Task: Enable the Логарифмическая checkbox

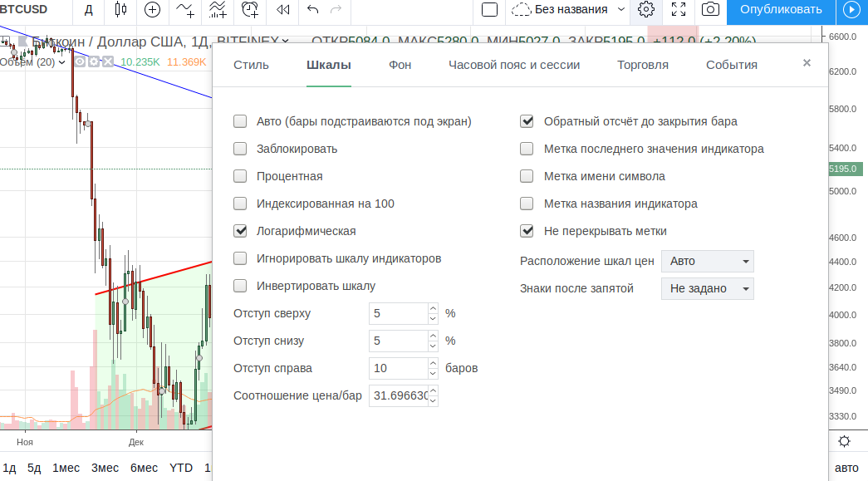Action: pos(241,231)
